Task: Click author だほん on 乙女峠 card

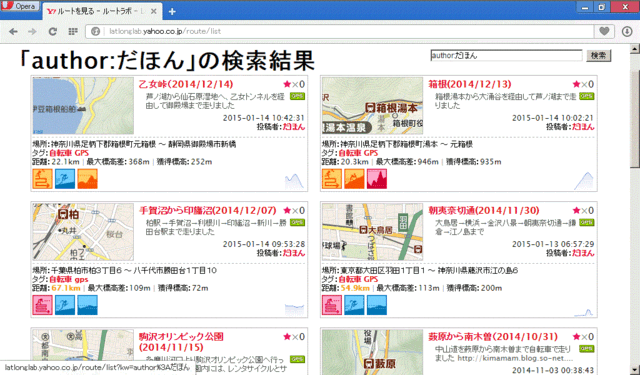Action: (294, 127)
